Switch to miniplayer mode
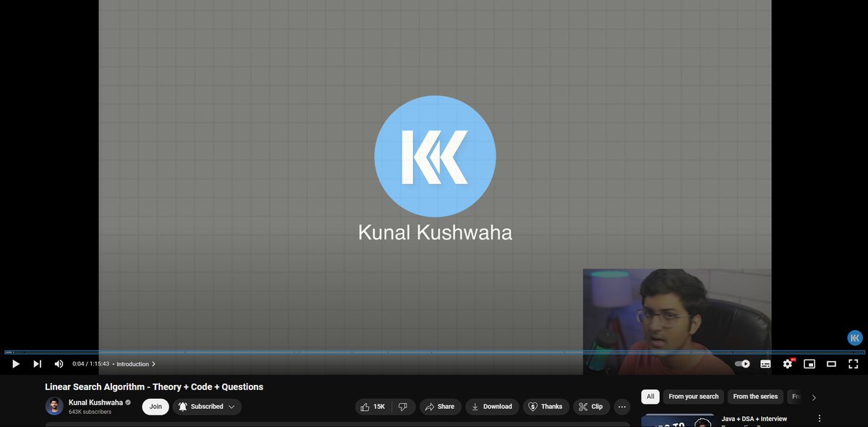The width and height of the screenshot is (868, 427). pos(809,364)
